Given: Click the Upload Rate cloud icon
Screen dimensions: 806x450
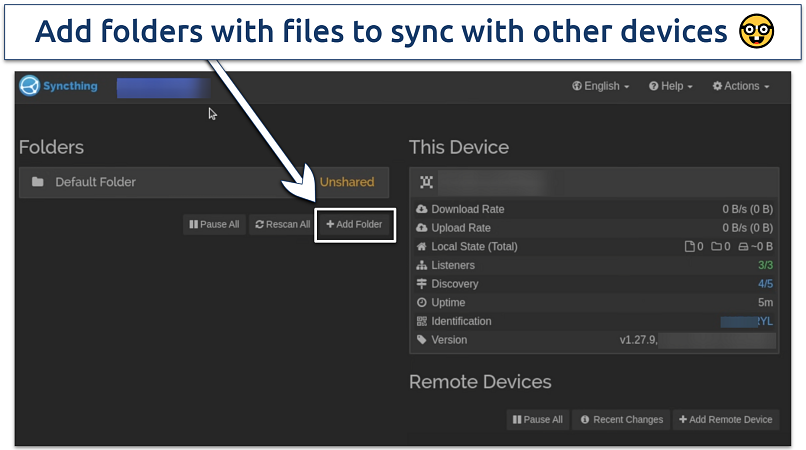Looking at the screenshot, I should (422, 228).
